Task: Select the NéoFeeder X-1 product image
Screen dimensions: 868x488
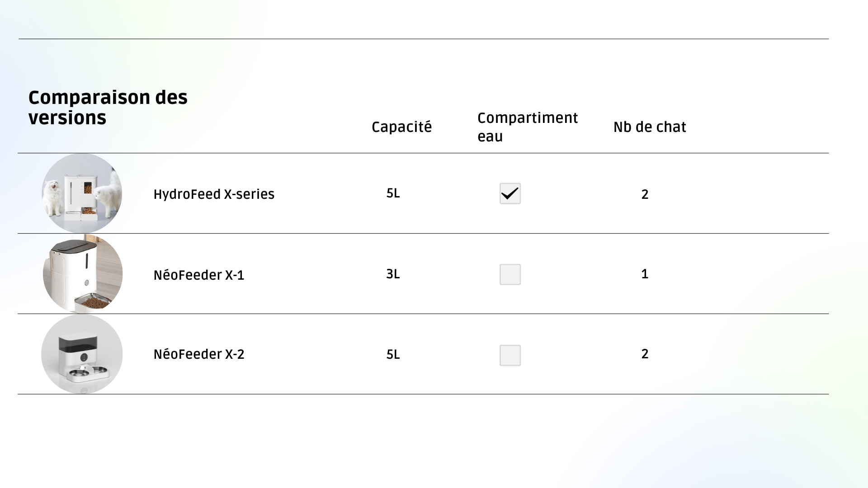Action: 83,273
